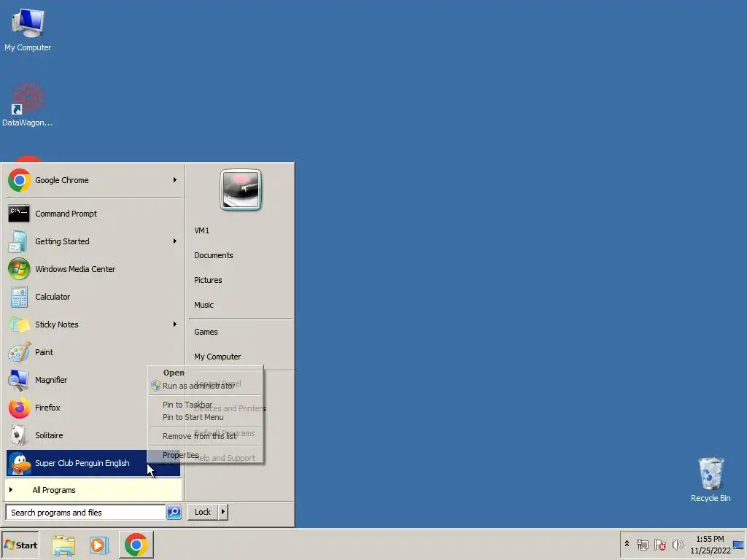Choose Pin to Start Menu

coord(205,417)
